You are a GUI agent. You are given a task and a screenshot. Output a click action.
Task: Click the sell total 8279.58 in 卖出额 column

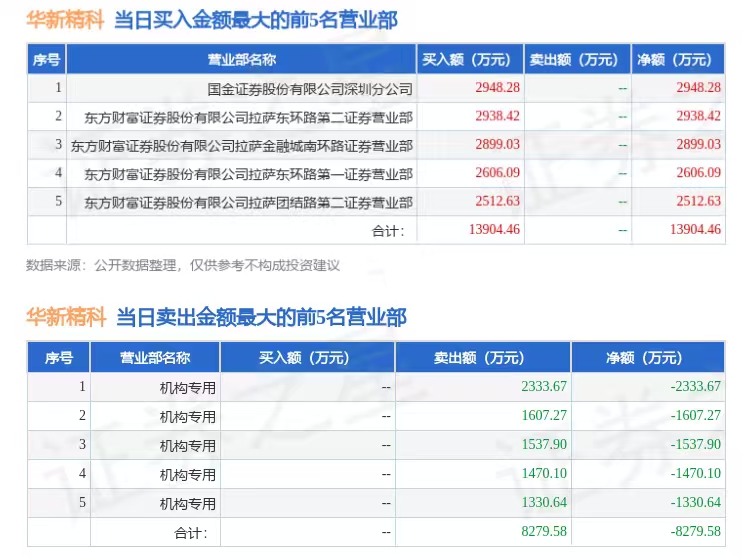pos(544,531)
